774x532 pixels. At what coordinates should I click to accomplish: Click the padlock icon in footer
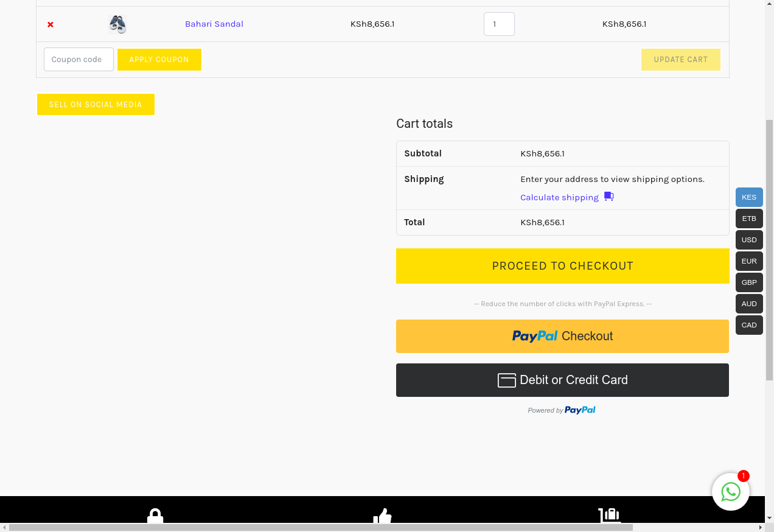tap(155, 516)
